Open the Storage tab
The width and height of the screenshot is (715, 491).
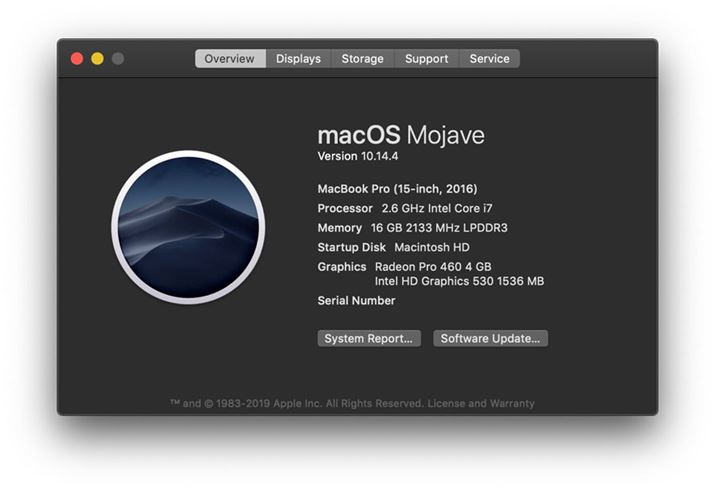click(362, 59)
